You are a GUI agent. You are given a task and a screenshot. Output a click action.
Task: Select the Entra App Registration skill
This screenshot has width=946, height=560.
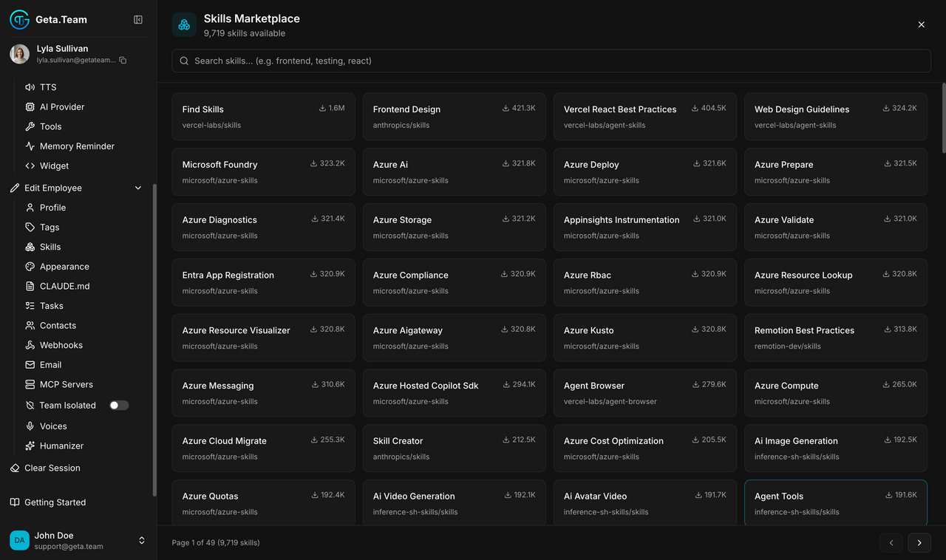pyautogui.click(x=263, y=282)
